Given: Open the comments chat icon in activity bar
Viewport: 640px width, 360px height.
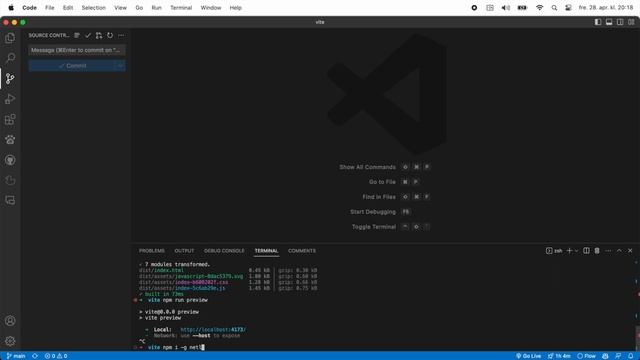Looking at the screenshot, I should [x=10, y=200].
